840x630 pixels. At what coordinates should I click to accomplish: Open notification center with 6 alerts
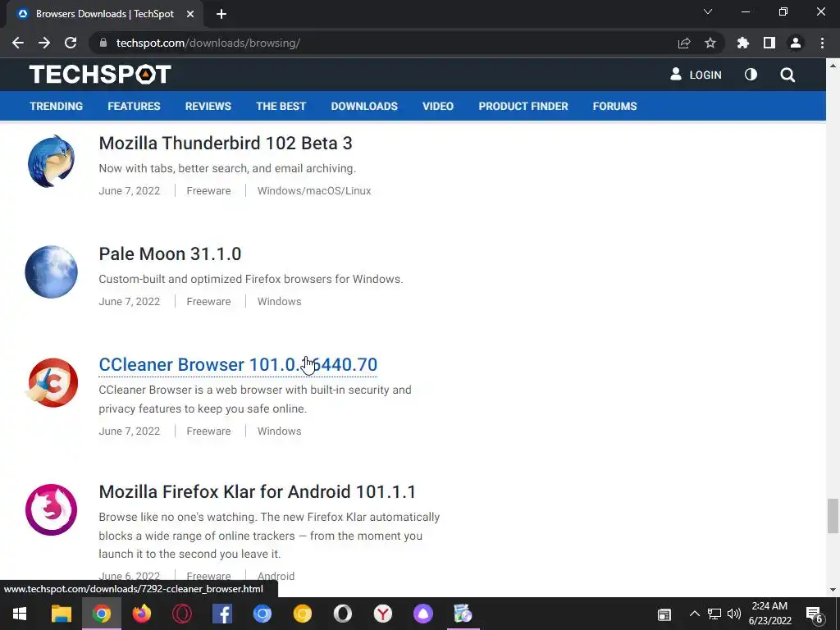pyautogui.click(x=815, y=614)
